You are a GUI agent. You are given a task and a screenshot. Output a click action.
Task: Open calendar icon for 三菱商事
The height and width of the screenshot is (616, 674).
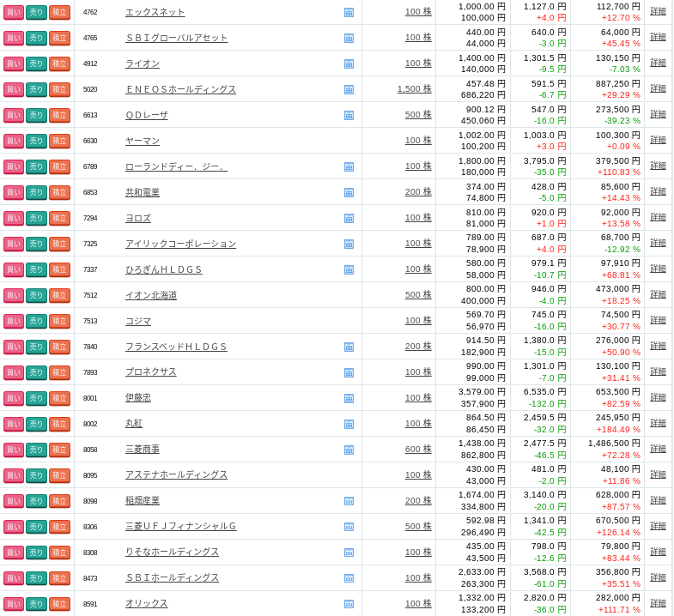pyautogui.click(x=349, y=450)
